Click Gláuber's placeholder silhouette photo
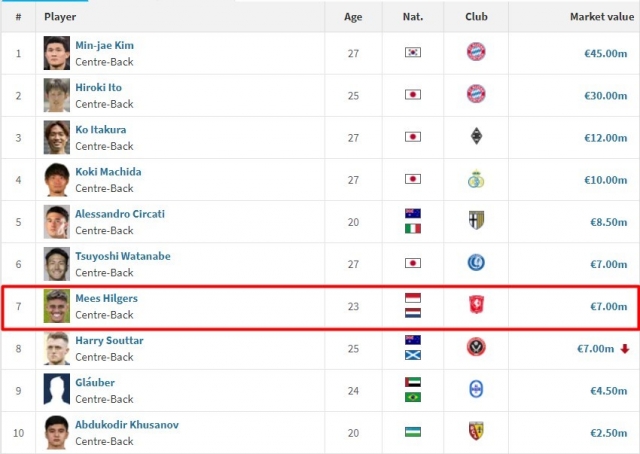 [x=57, y=390]
